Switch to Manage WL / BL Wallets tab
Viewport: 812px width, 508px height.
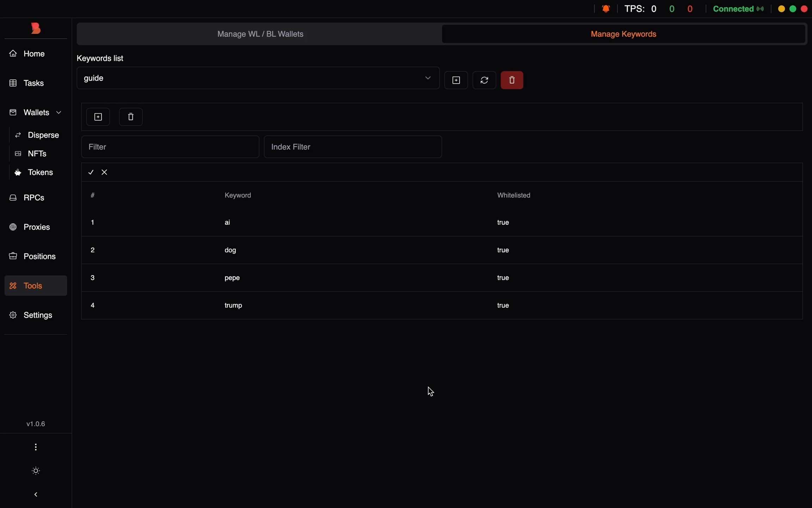click(260, 34)
